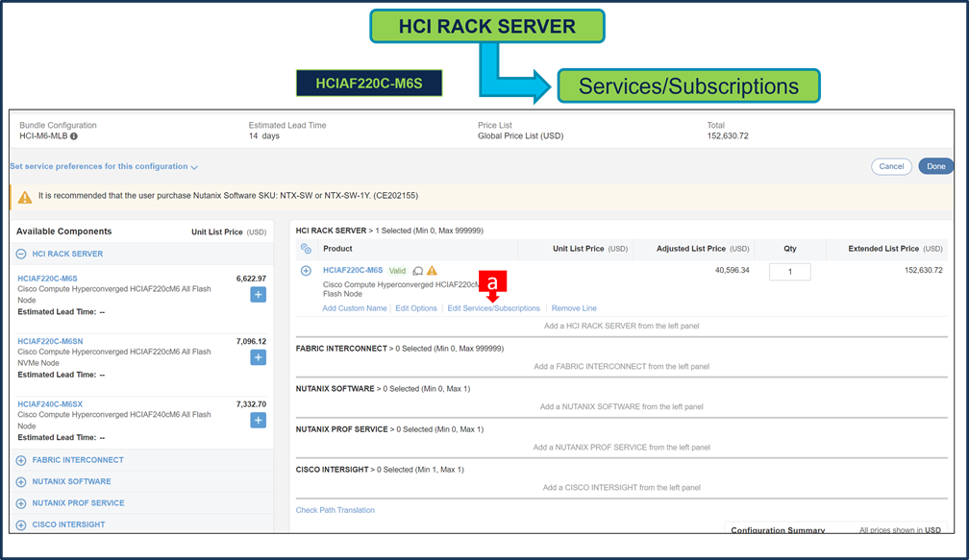Screen dimensions: 969x560
Task: Click the warning icon on the HCIAF220C-M6S row
Action: (x=432, y=271)
